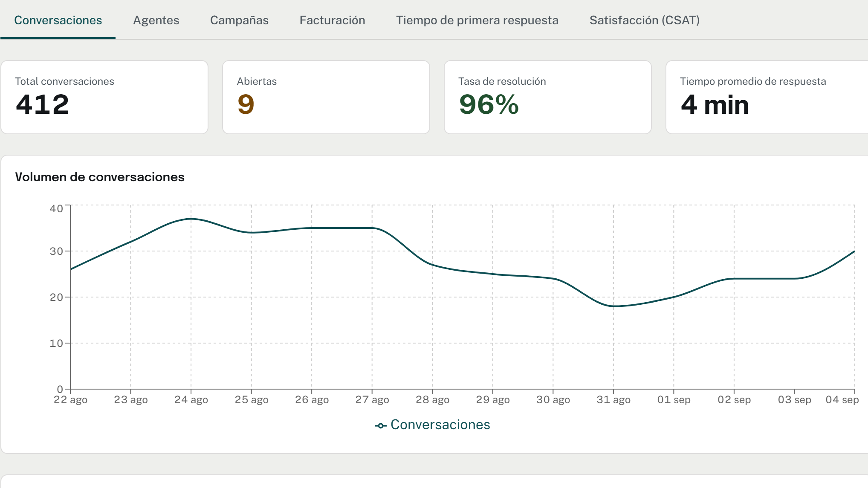
Task: Click the Conversaciones legend marker icon
Action: 380,425
